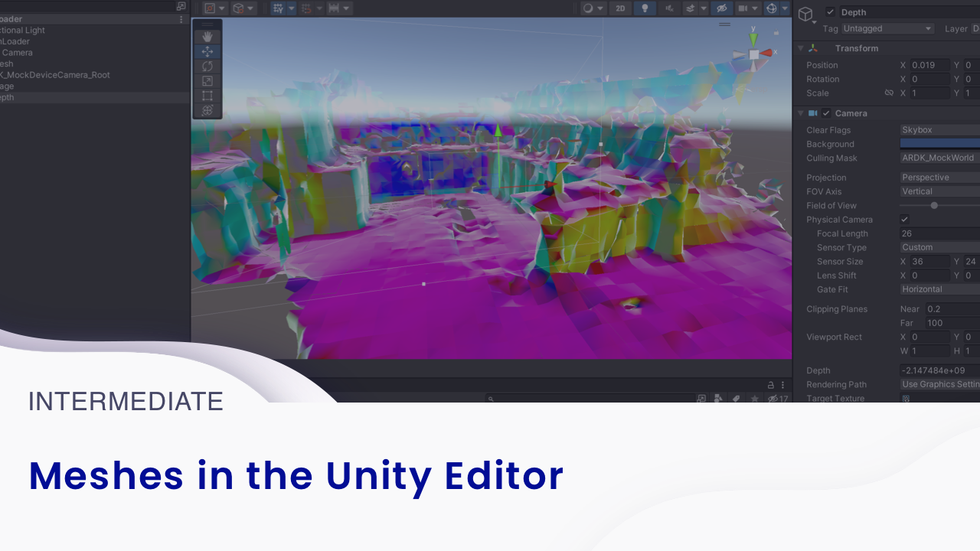
Task: Select the Hand (view) tool
Action: tap(207, 37)
